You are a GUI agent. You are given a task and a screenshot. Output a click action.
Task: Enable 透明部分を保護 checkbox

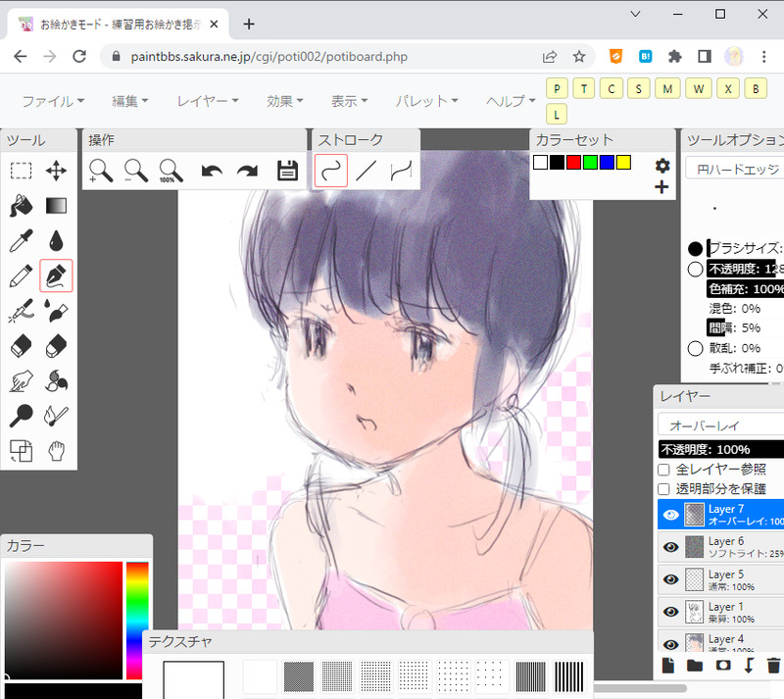pos(663,489)
